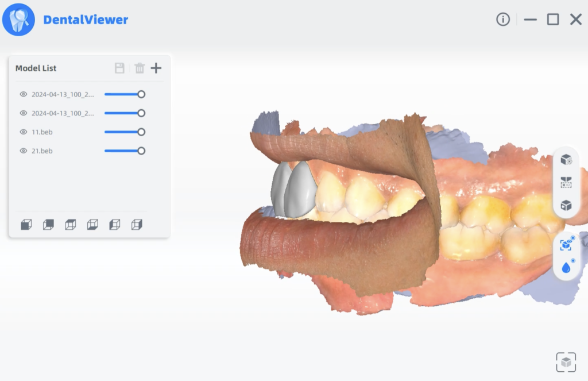Switch to the top view cube

[71, 225]
